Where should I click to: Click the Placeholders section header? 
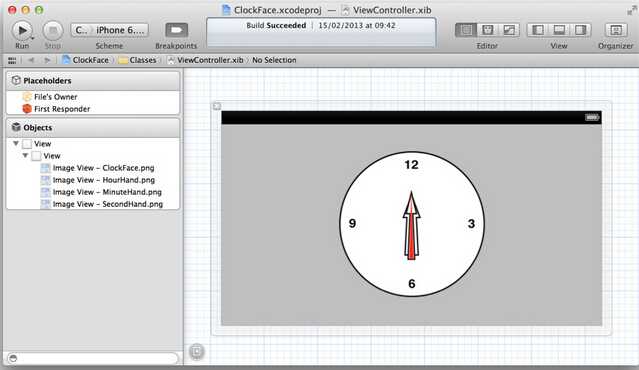tap(93, 81)
